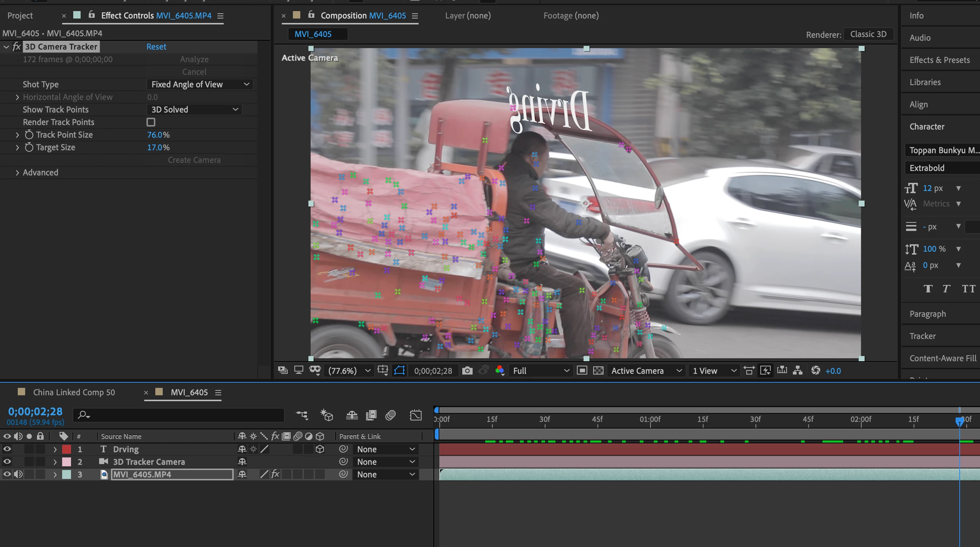980x547 pixels.
Task: Switch to the Project tab
Action: point(20,16)
